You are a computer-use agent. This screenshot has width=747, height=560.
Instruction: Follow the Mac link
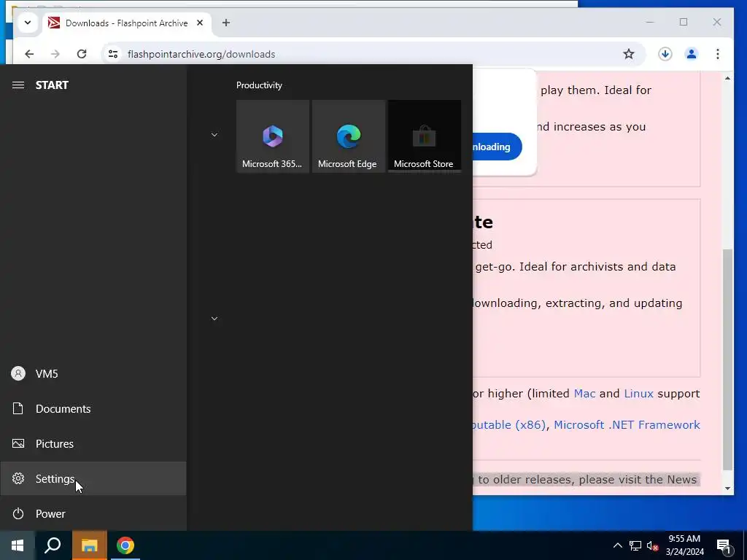[x=584, y=394]
